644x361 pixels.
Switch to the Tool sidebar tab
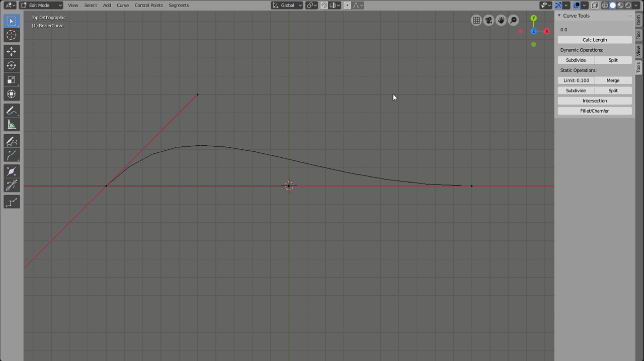tap(638, 35)
